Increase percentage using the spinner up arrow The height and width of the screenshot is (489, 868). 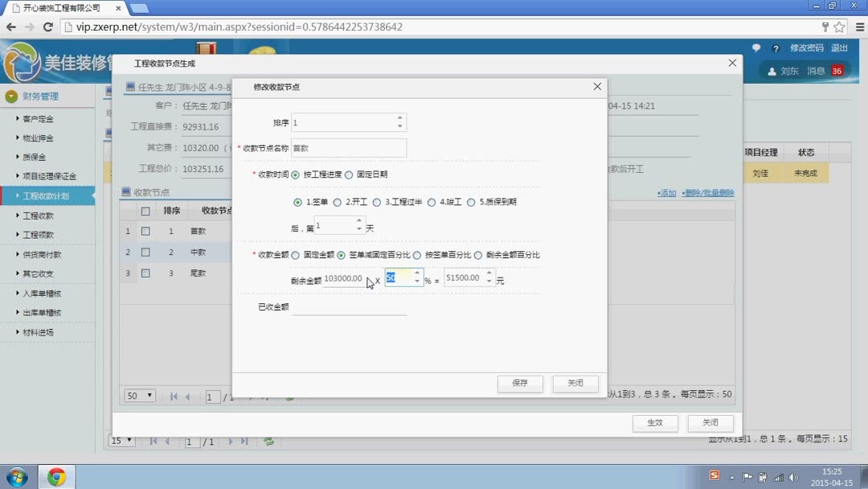(x=416, y=273)
